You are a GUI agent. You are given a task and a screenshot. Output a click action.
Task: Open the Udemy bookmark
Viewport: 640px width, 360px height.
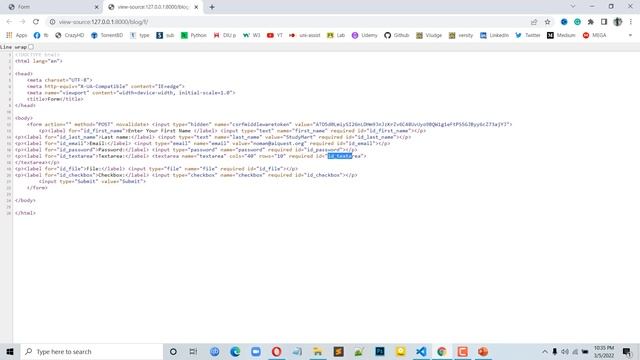(364, 36)
